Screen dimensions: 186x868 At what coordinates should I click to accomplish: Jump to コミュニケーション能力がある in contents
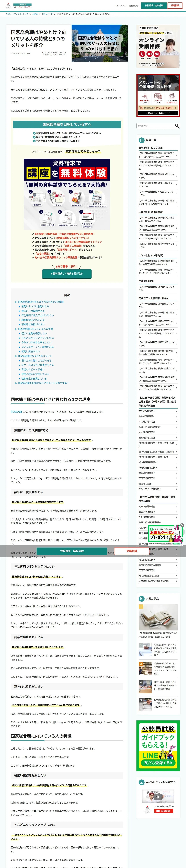coord(38,347)
